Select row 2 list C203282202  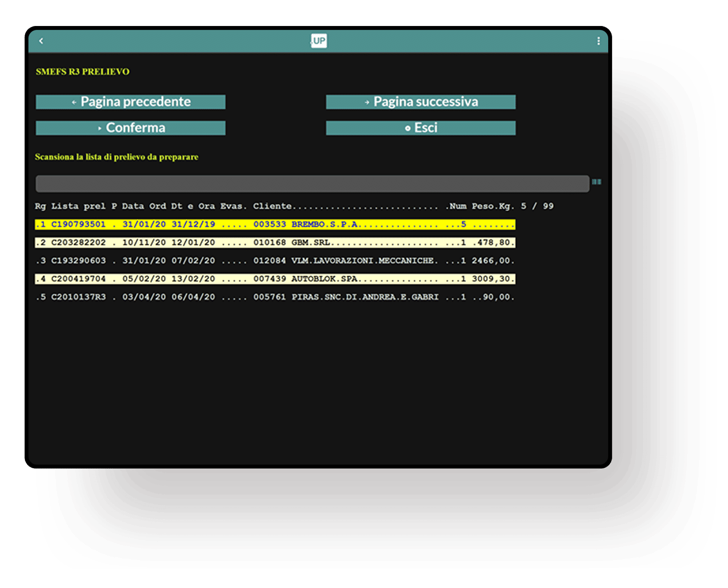78,243
